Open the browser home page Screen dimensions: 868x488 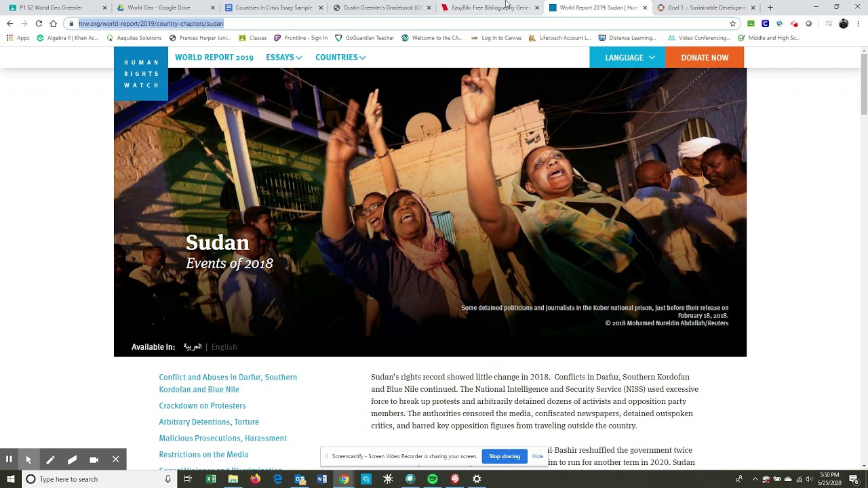pos(53,23)
